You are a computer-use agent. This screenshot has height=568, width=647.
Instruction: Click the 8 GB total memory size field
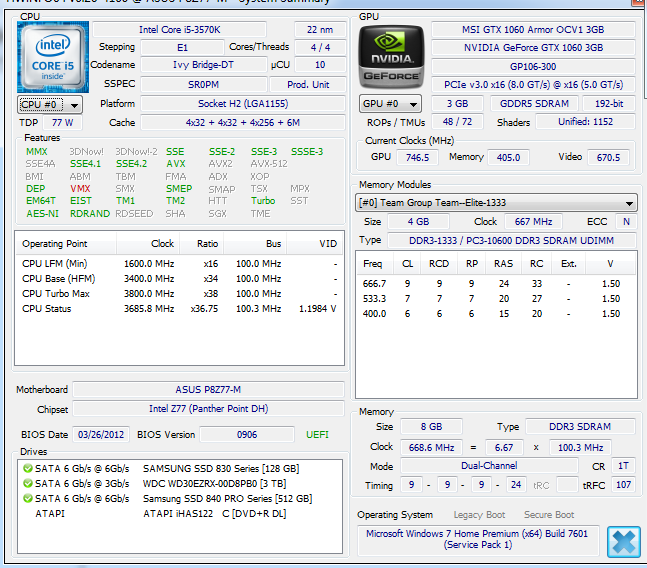(x=431, y=427)
